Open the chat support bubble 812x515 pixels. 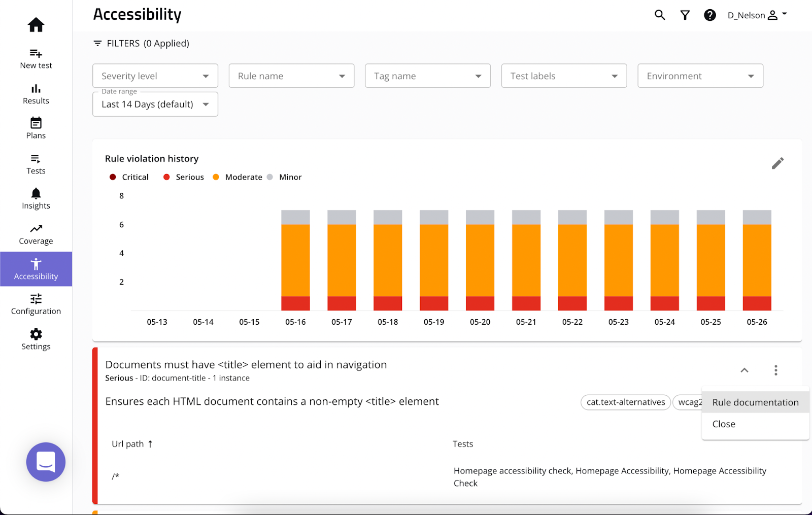coord(46,462)
